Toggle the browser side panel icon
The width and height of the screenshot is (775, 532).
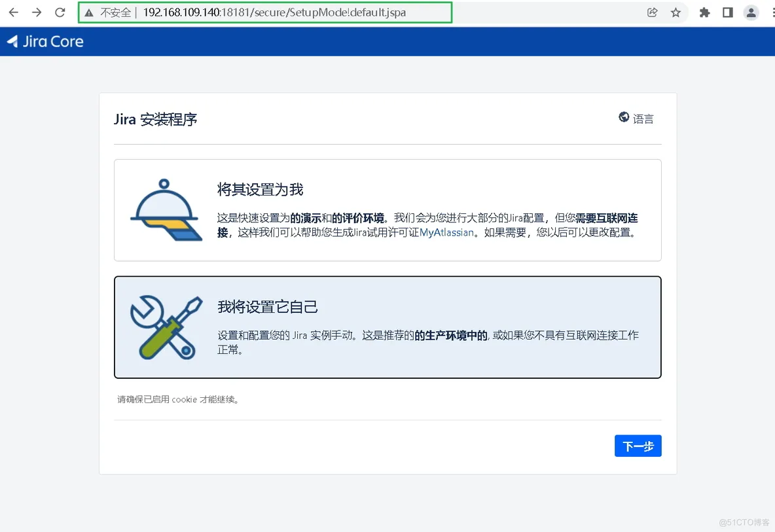[x=728, y=12]
